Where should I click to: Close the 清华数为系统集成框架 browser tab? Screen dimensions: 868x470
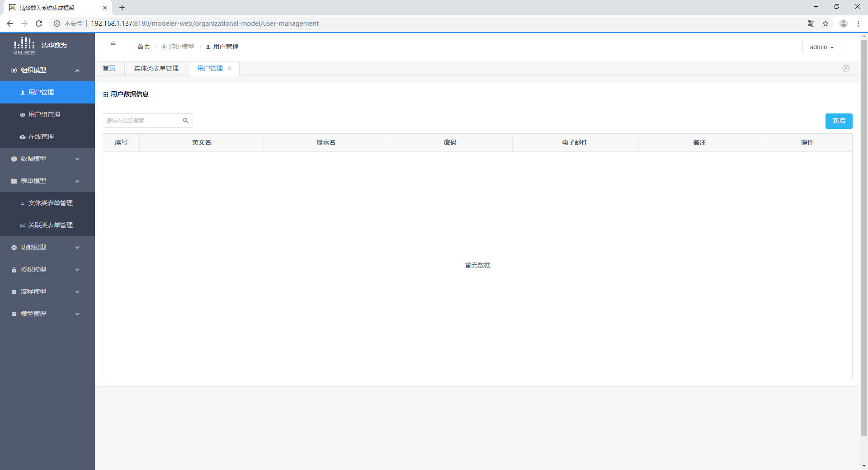point(105,8)
